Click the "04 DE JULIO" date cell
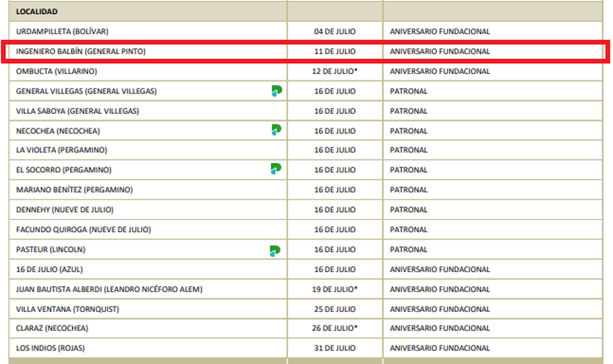Image resolution: width=613 pixels, height=364 pixels. (x=335, y=31)
